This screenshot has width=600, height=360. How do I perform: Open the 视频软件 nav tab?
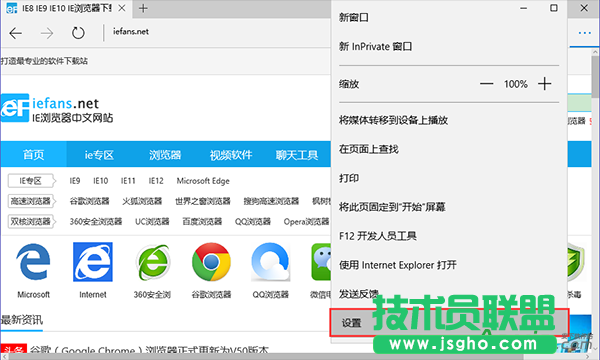tap(231, 155)
